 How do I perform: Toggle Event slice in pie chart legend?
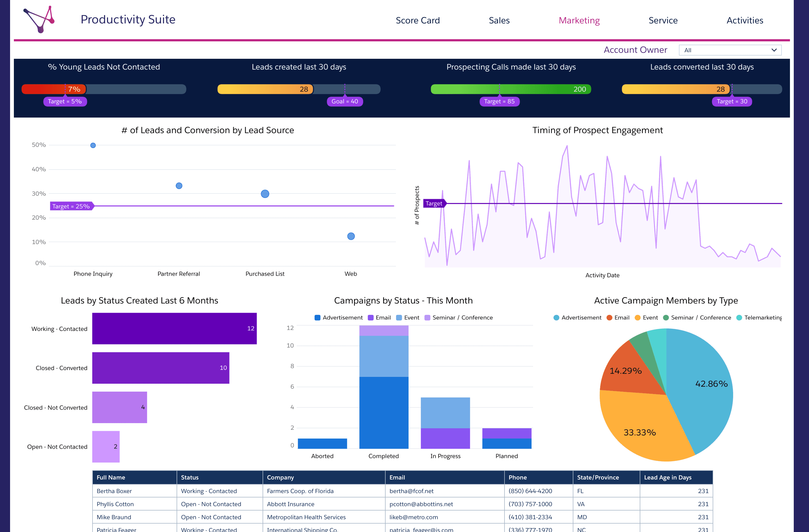[646, 318]
